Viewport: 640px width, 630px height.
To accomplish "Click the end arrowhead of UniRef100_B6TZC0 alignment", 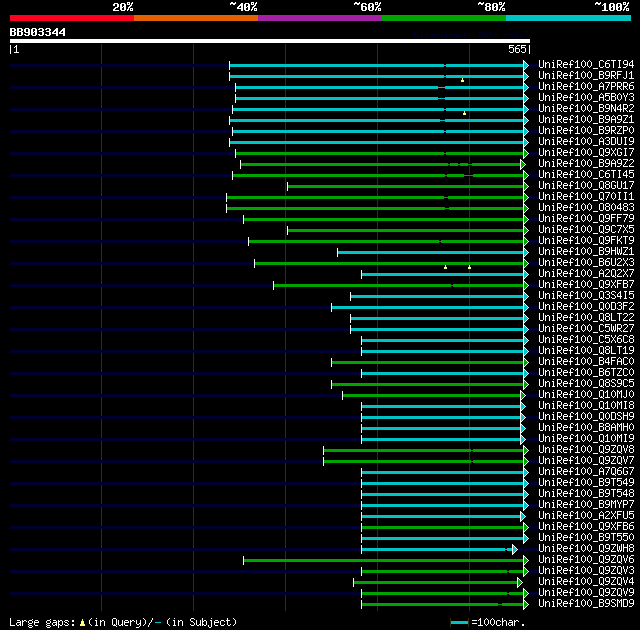I will pyautogui.click(x=526, y=373).
